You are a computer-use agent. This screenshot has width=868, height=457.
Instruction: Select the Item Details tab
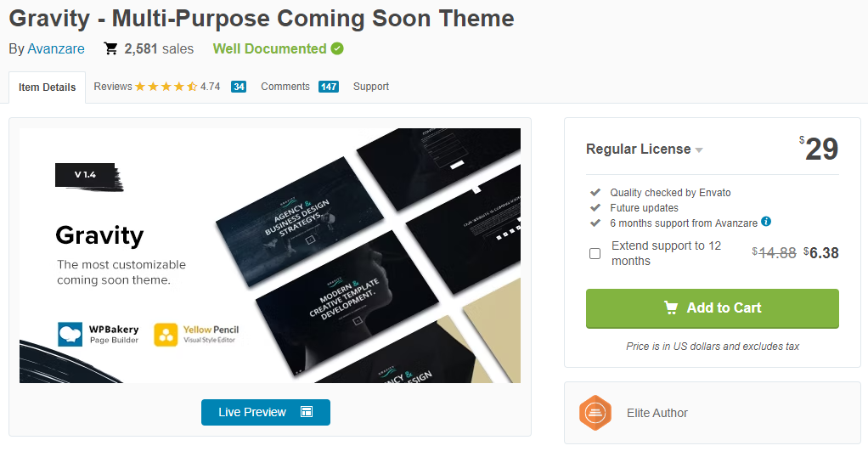point(47,87)
